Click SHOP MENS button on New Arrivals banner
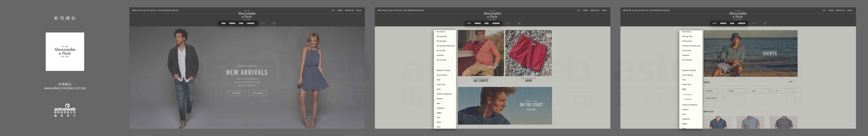The height and width of the screenshot is (136, 868). (x=237, y=93)
